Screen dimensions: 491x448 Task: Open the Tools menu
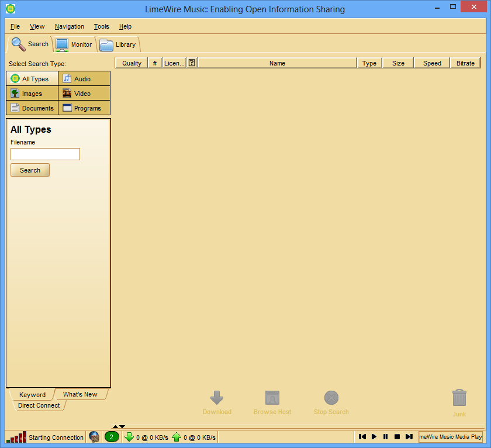point(101,26)
